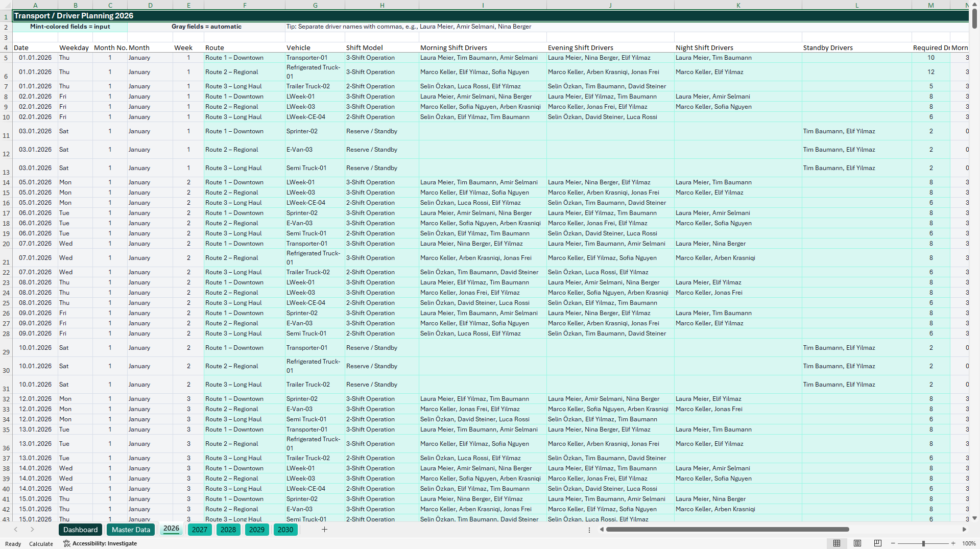
Task: Click the 'Standby Drivers' header cell
Action: (x=856, y=47)
